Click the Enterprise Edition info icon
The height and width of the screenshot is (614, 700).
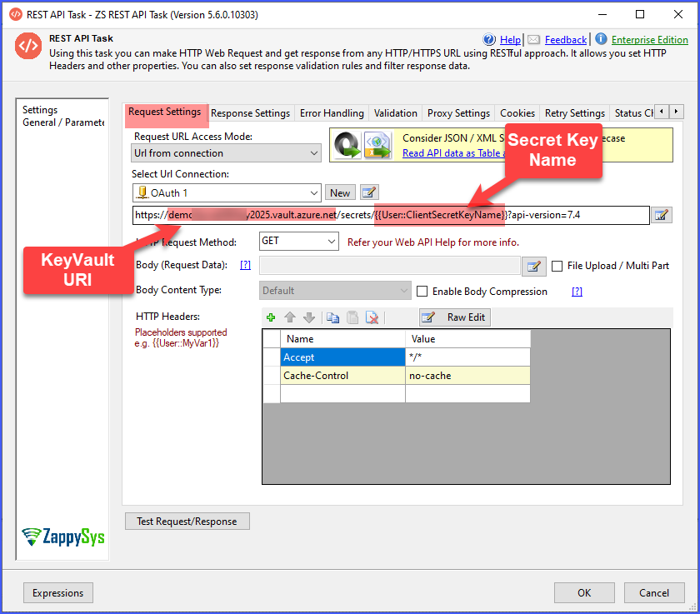point(601,39)
